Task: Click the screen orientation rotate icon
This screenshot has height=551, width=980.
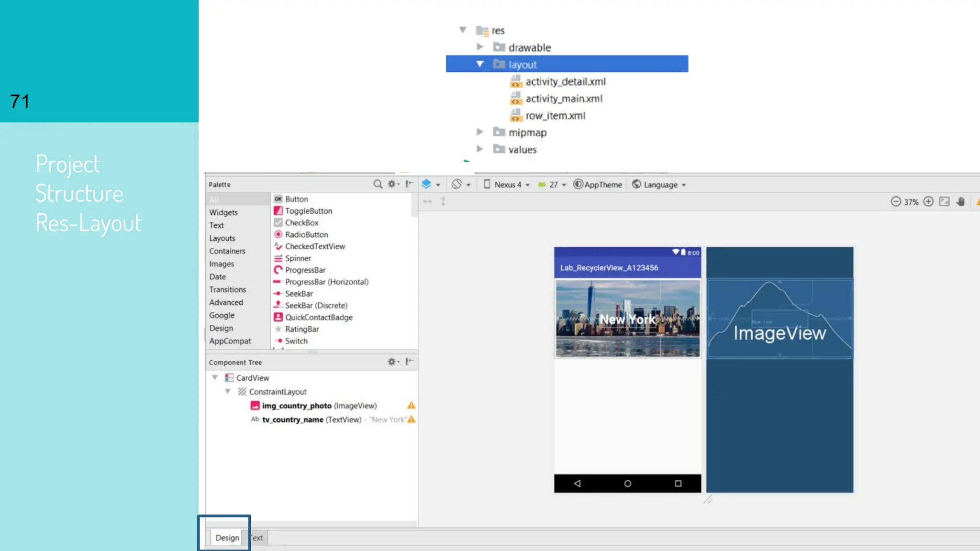Action: tap(457, 184)
